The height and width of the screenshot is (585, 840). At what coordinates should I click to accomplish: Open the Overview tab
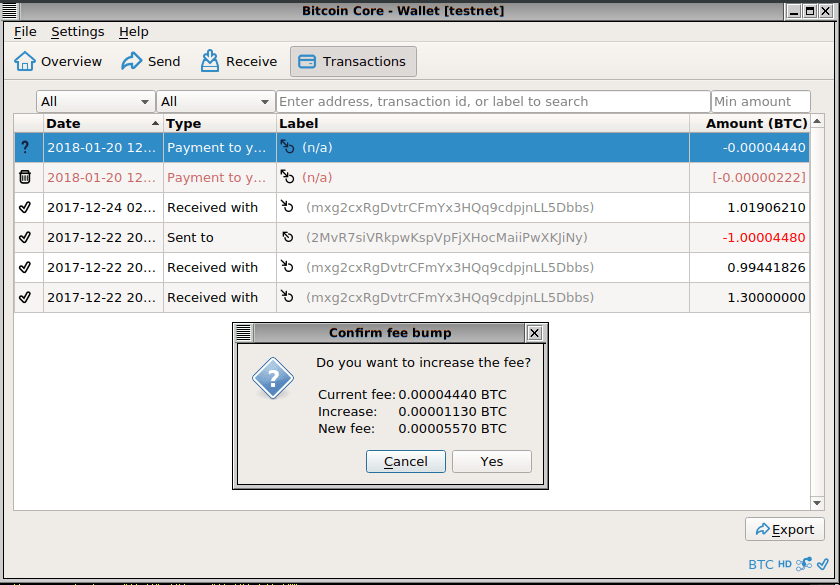point(58,62)
